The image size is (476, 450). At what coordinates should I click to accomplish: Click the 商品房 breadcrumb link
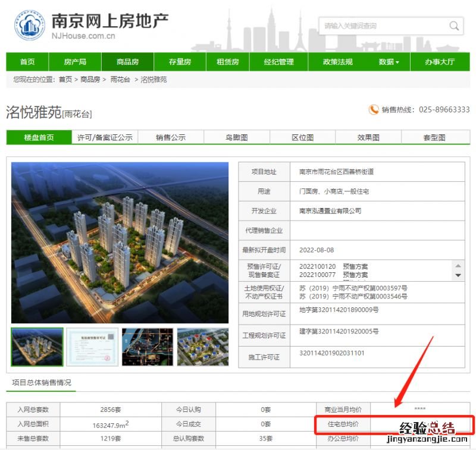90,79
